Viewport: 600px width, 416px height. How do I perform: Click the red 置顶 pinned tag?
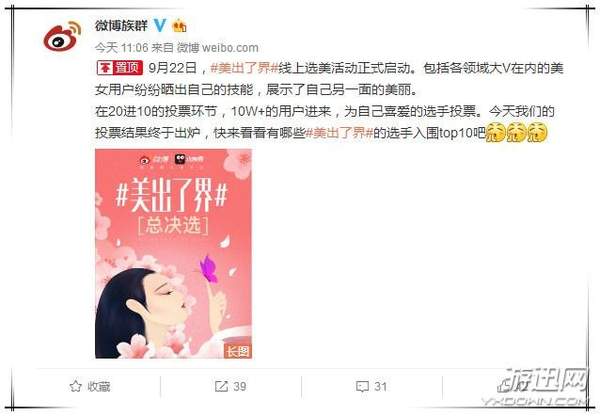coord(119,68)
